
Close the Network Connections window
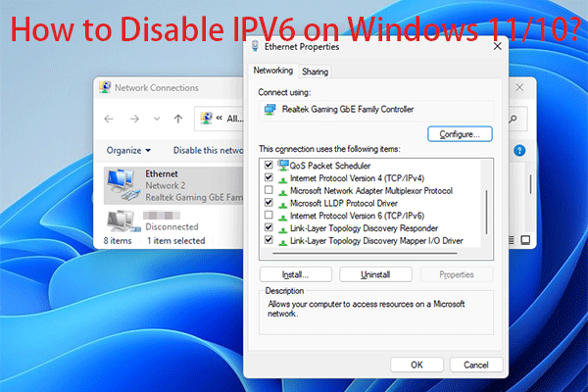click(519, 87)
